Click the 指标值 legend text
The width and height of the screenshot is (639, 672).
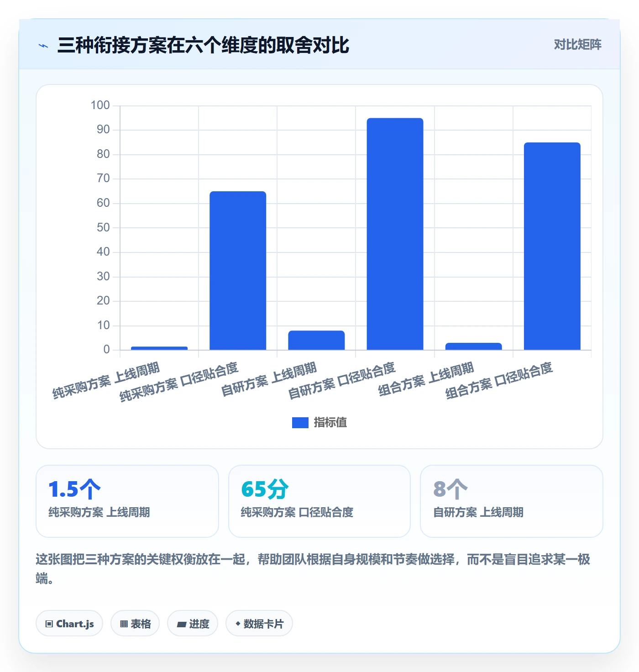click(x=330, y=423)
